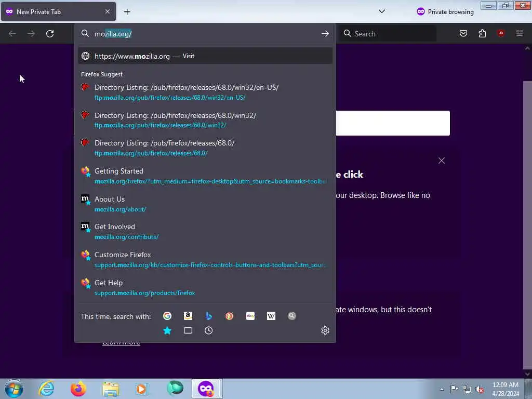This screenshot has width=532, height=399.
Task: Open Windows Explorer folder in taskbar
Action: [111, 389]
